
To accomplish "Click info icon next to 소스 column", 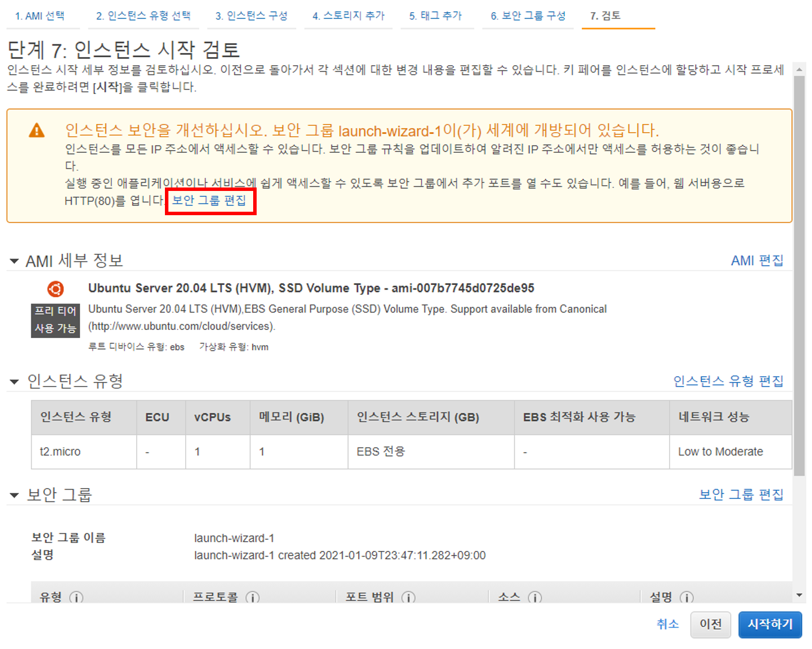I will tap(535, 598).
